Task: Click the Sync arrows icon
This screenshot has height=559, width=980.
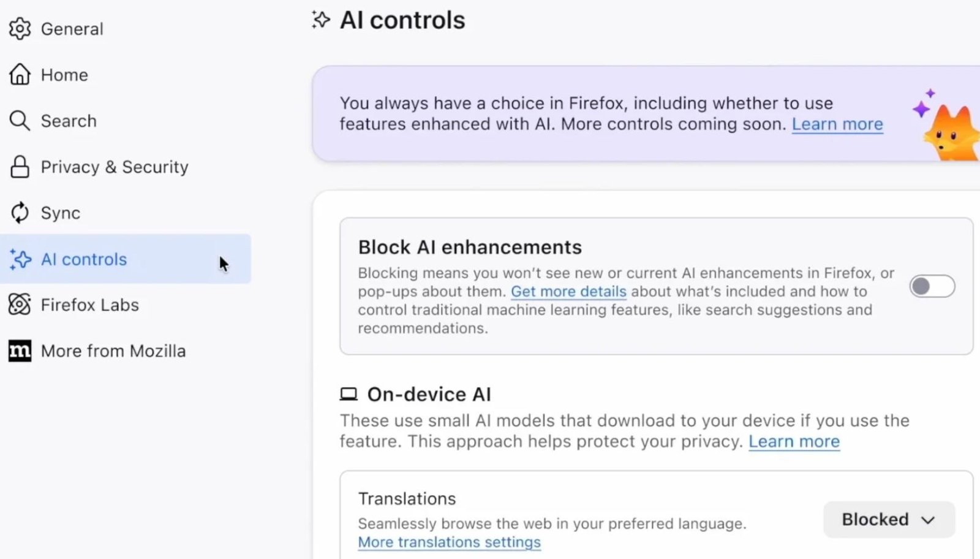Action: [20, 213]
